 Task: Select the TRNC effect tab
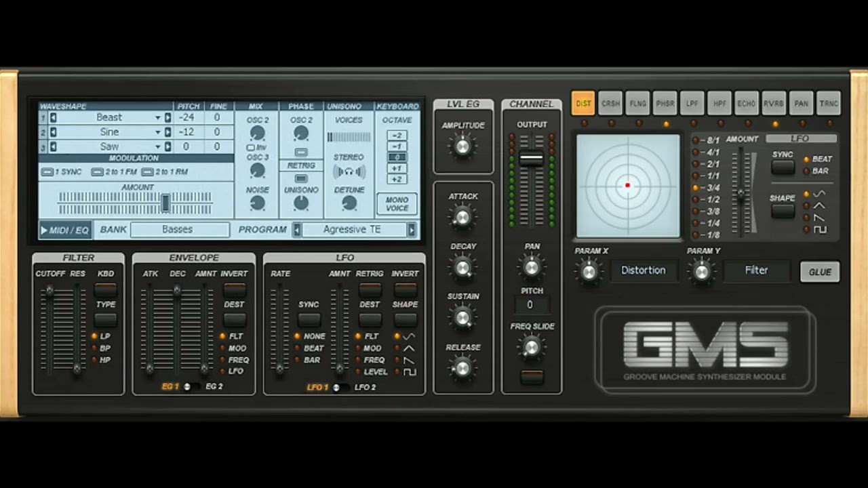pos(829,104)
